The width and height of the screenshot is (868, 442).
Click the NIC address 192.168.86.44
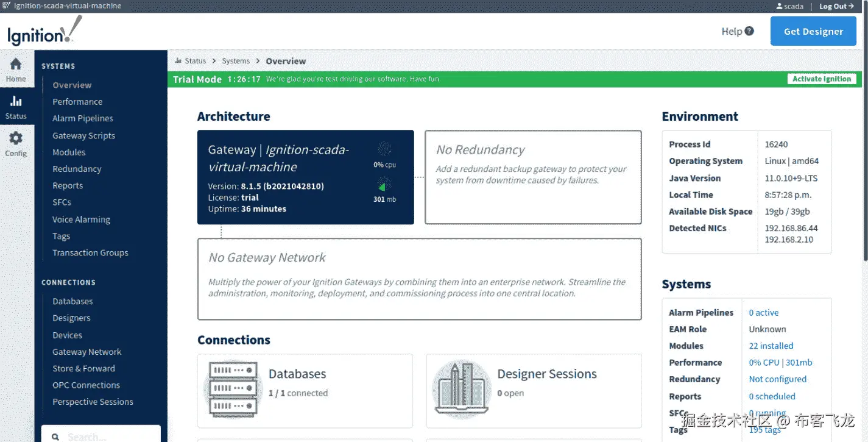(x=791, y=228)
